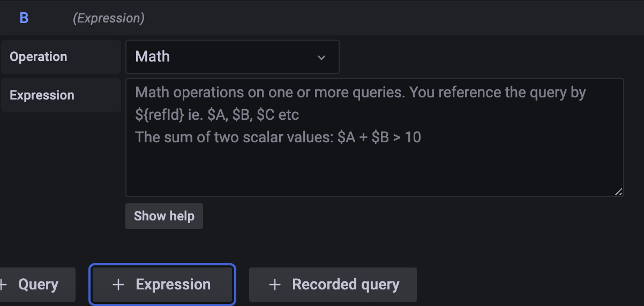The height and width of the screenshot is (306, 644).
Task: Focus the Math expression text area
Action: 374,160
